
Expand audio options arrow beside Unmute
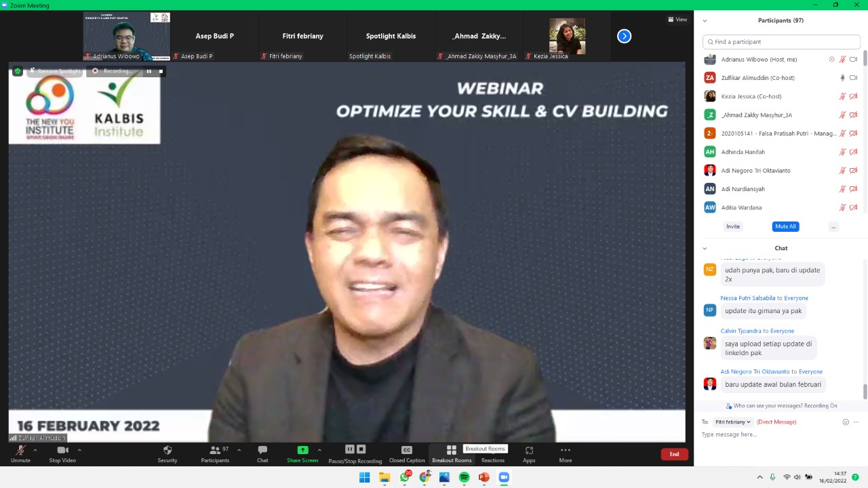[x=35, y=450]
